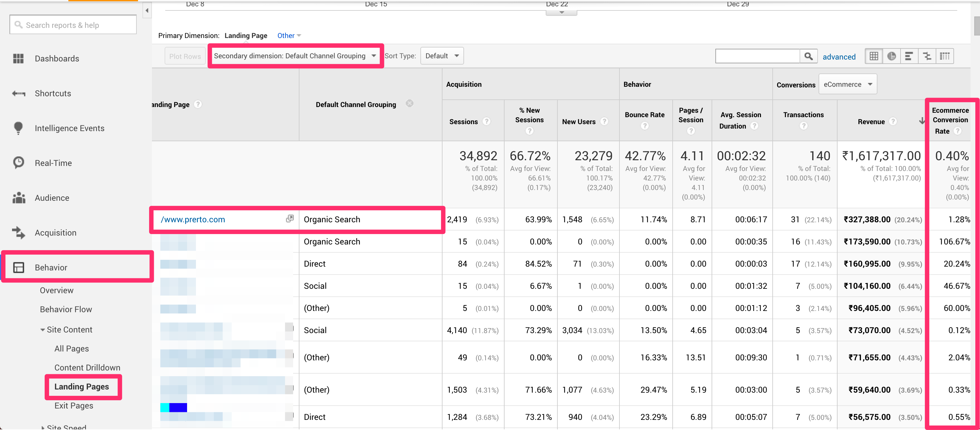Image resolution: width=980 pixels, height=430 pixels.
Task: Open Content Drilldown report
Action: (x=87, y=368)
